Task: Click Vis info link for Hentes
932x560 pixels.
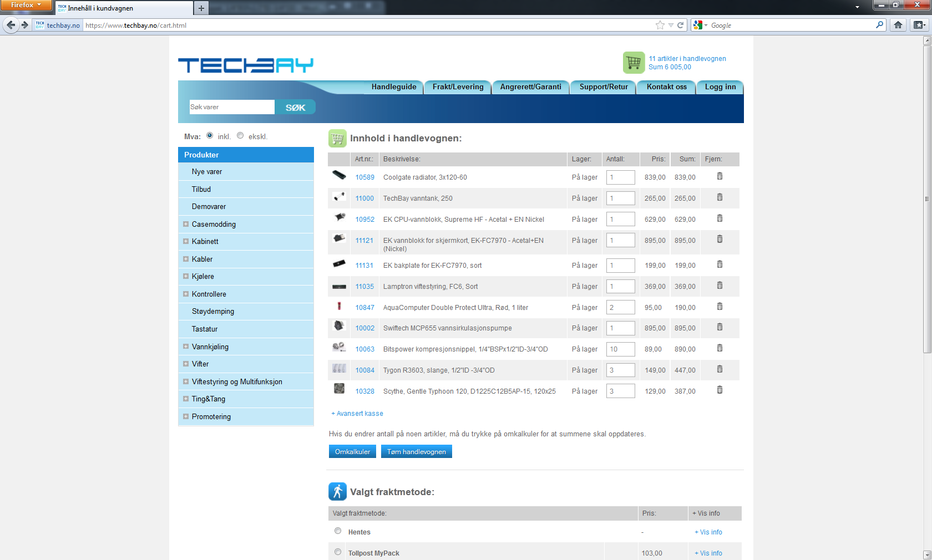Action: point(708,532)
